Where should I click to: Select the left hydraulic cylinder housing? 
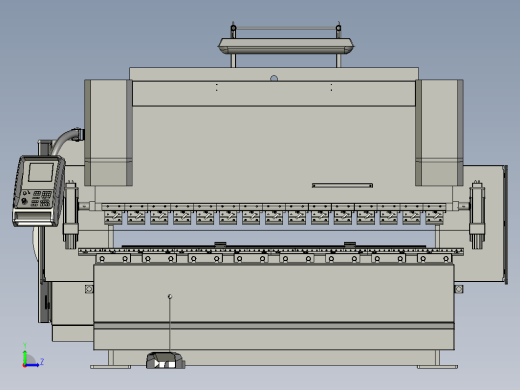click(x=108, y=132)
